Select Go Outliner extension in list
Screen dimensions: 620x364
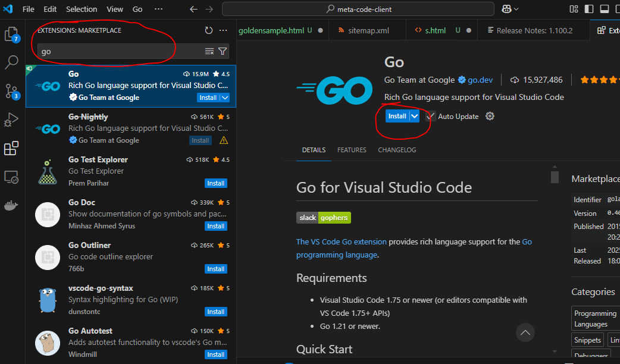coord(131,258)
